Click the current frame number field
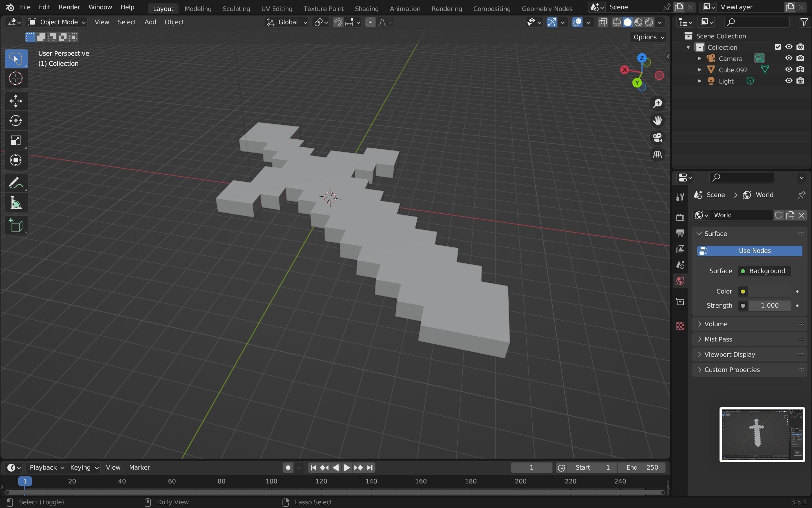The height and width of the screenshot is (508, 812). 531,468
